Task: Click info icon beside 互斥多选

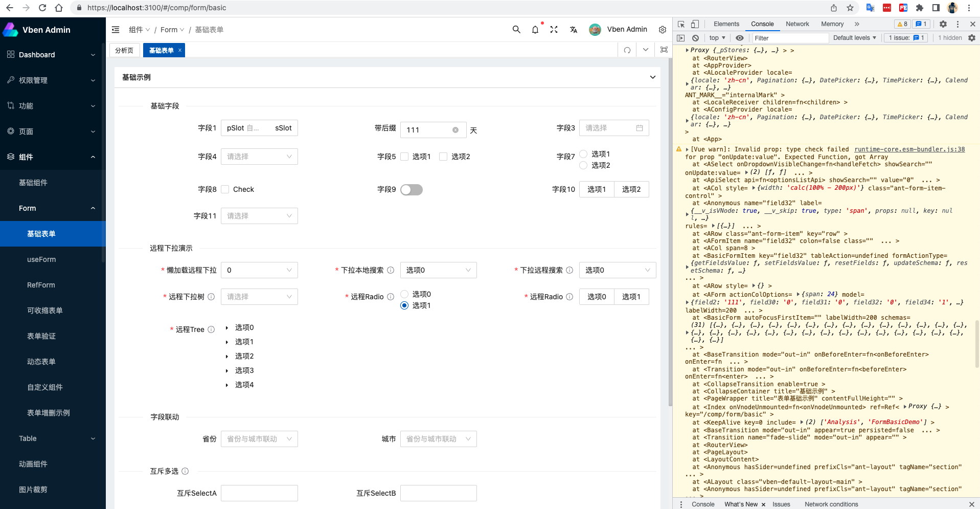Action: (x=185, y=471)
